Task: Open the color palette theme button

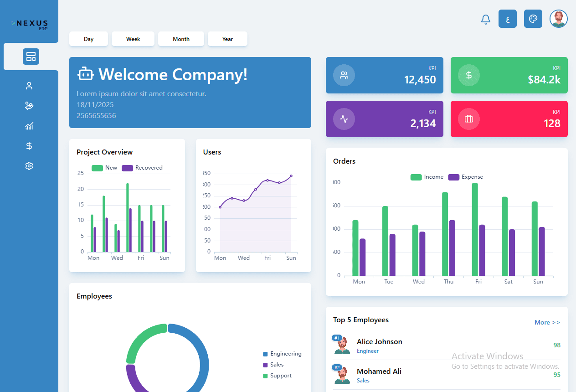Action: (533, 19)
